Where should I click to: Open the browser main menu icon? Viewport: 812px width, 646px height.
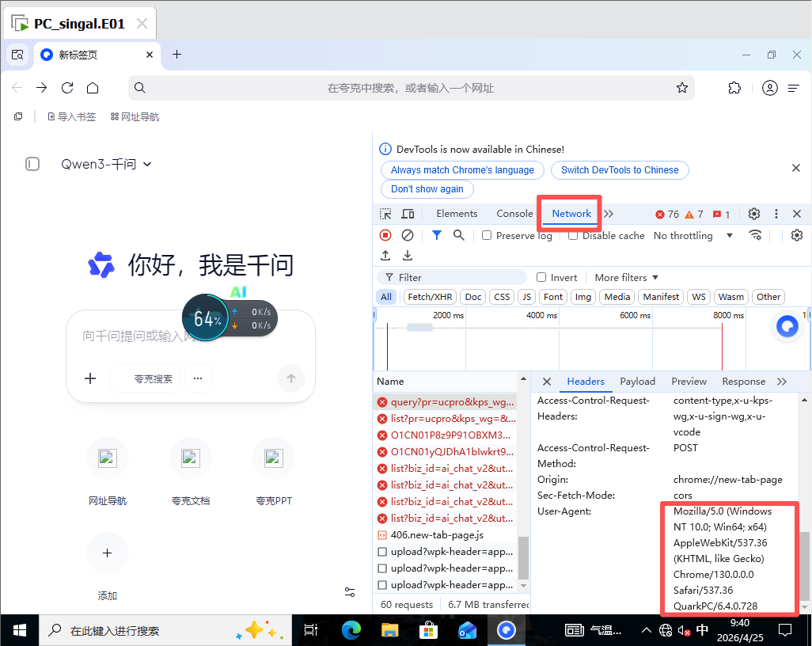(x=794, y=89)
